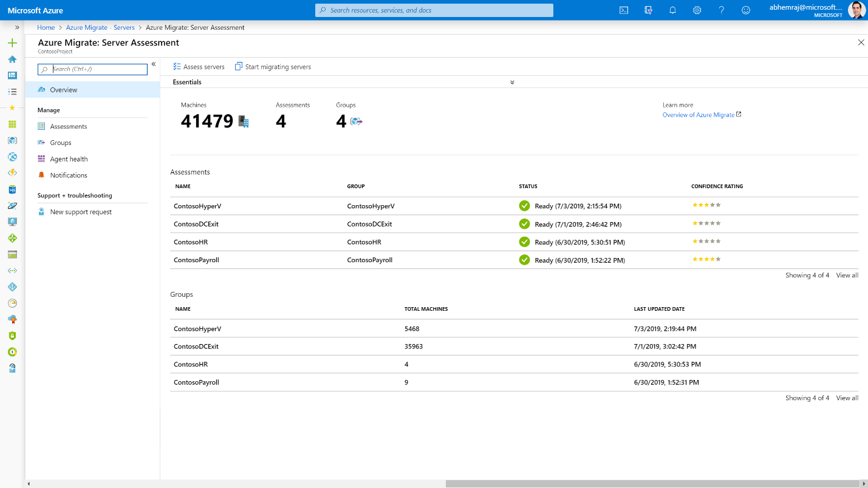The width and height of the screenshot is (868, 488).
Task: Click the Create a resource plus icon
Action: (12, 43)
